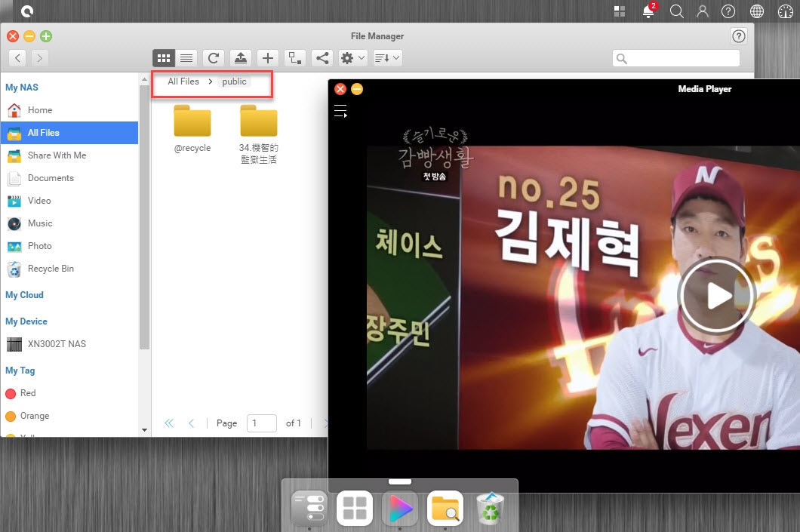Open desktop search icon
The image size is (800, 532).
676,11
